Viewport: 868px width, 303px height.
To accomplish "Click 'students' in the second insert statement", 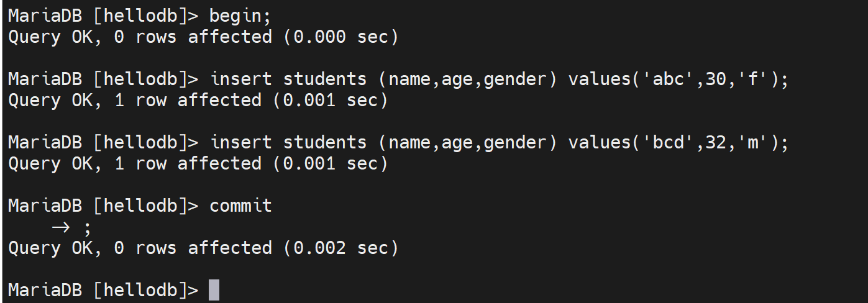I will click(x=324, y=143).
